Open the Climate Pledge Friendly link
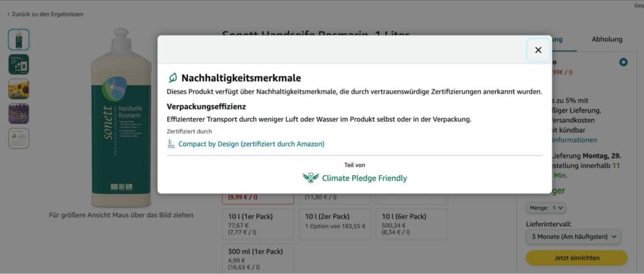 point(364,178)
